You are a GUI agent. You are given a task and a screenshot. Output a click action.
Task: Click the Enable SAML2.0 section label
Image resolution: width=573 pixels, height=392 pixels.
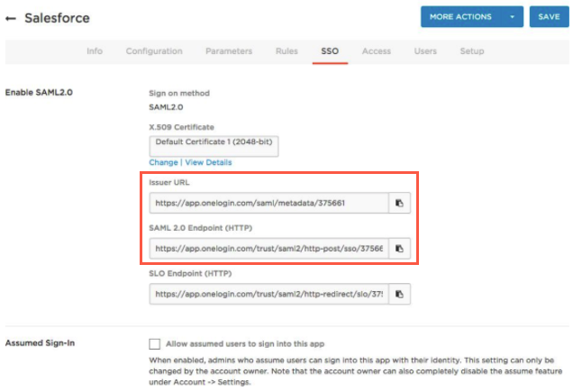(x=39, y=93)
